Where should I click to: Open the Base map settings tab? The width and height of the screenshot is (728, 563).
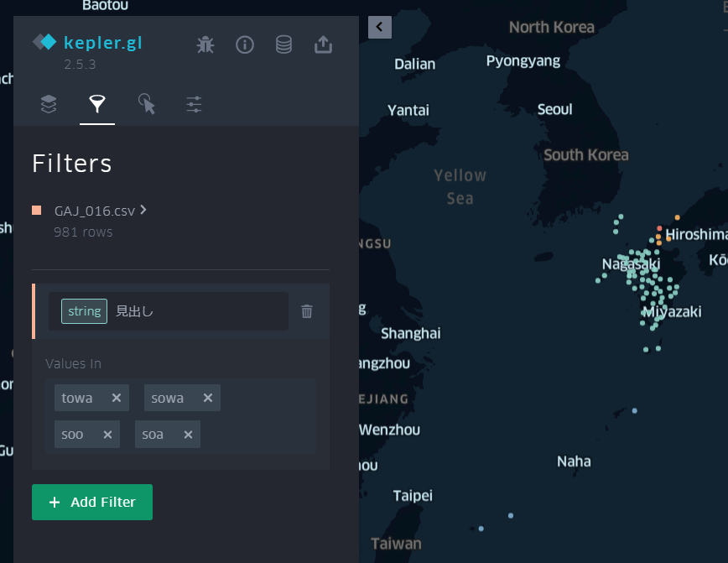[194, 104]
